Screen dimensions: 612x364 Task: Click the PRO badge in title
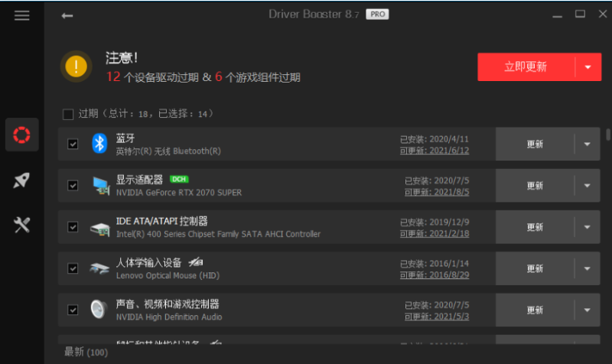[377, 15]
